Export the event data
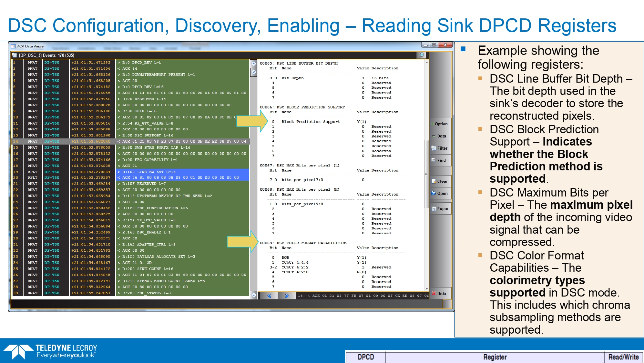Image resolution: width=644 pixels, height=363 pixels. pyautogui.click(x=440, y=209)
